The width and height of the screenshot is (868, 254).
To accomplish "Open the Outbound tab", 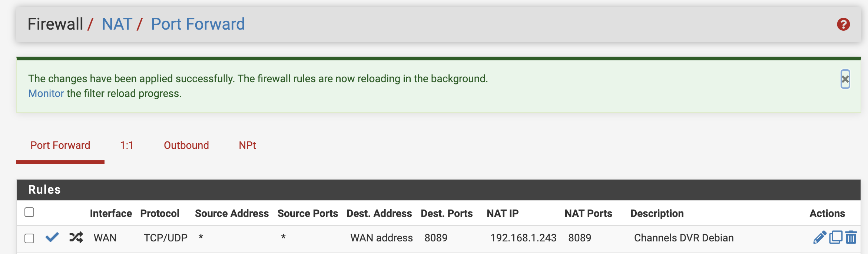I will point(186,146).
